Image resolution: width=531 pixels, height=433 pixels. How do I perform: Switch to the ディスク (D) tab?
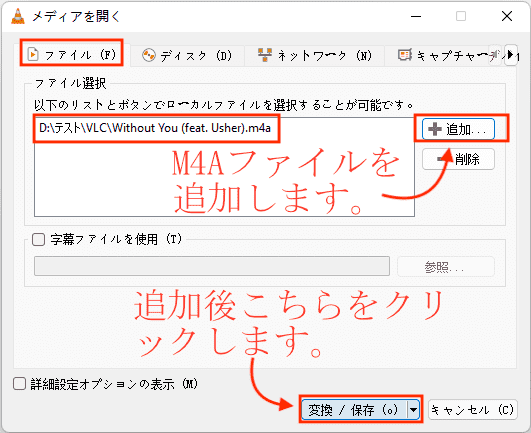[187, 55]
